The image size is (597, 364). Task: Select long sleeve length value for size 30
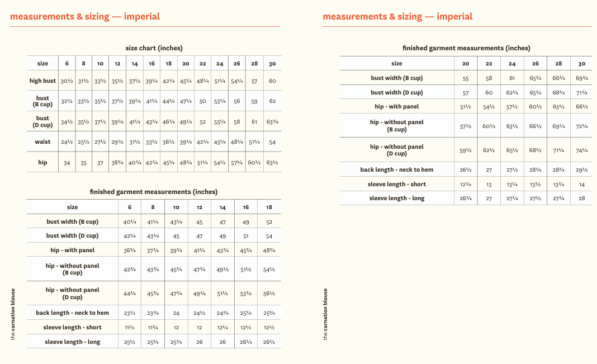(x=582, y=198)
